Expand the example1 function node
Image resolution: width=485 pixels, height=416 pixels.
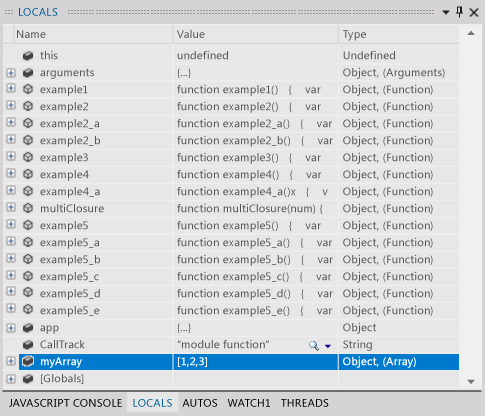click(11, 88)
